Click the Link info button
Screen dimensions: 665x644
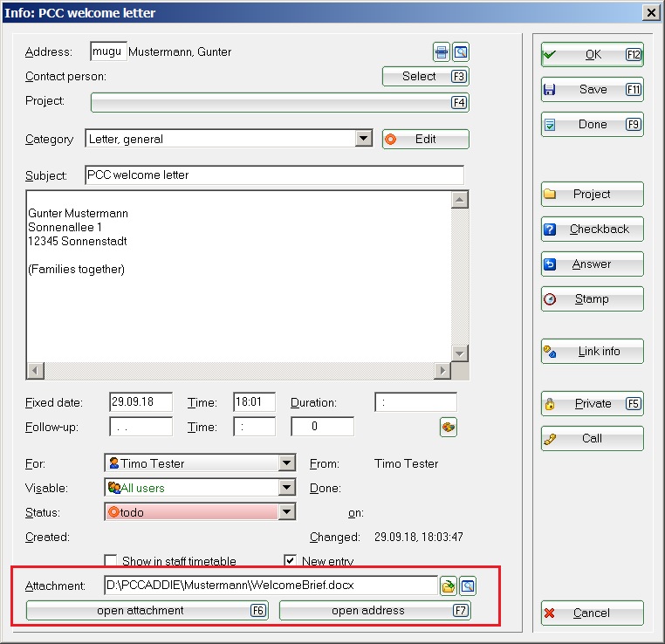click(x=592, y=352)
